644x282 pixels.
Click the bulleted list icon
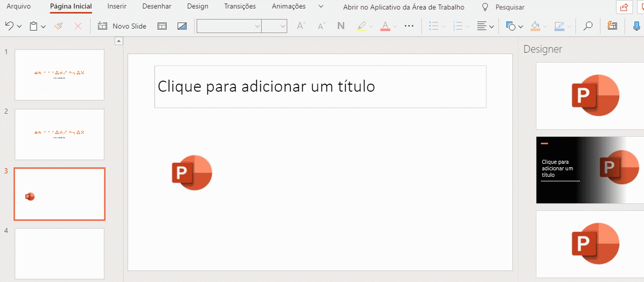[x=434, y=26]
